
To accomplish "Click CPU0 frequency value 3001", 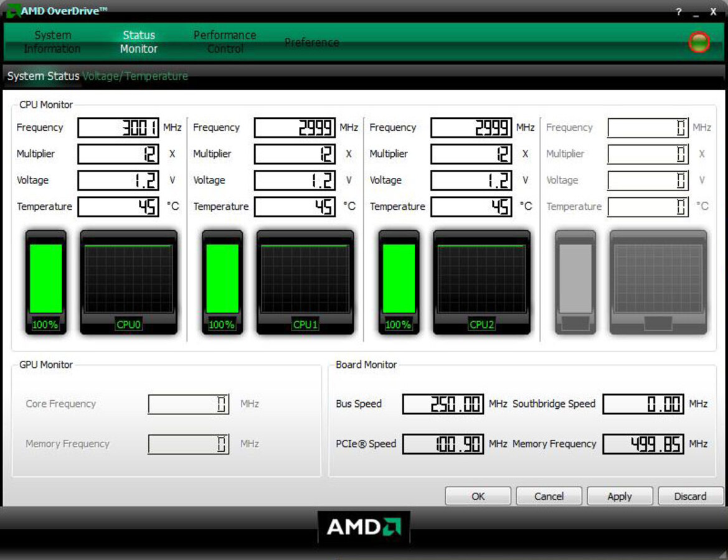I will click(118, 128).
